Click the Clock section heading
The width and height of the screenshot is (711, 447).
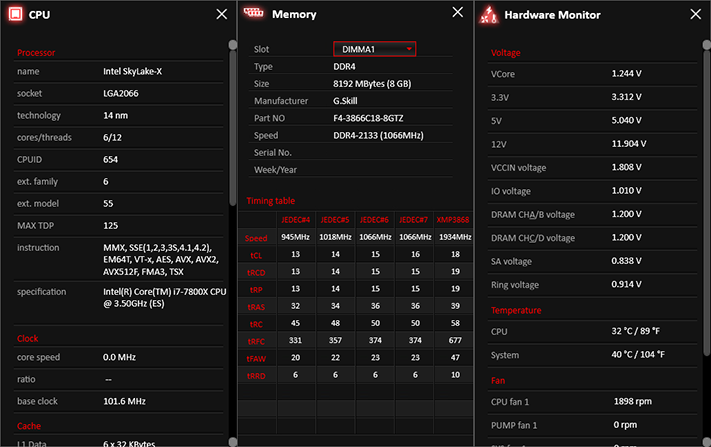coord(28,339)
